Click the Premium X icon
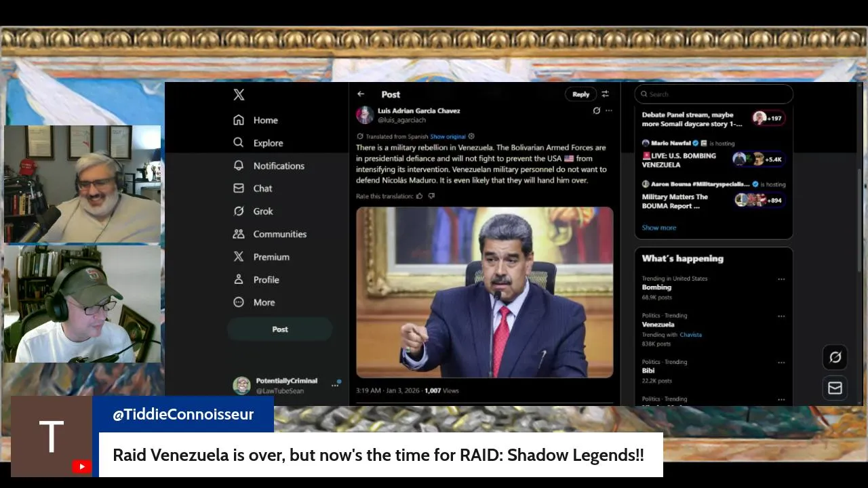Image resolution: width=868 pixels, height=488 pixels. tap(239, 257)
